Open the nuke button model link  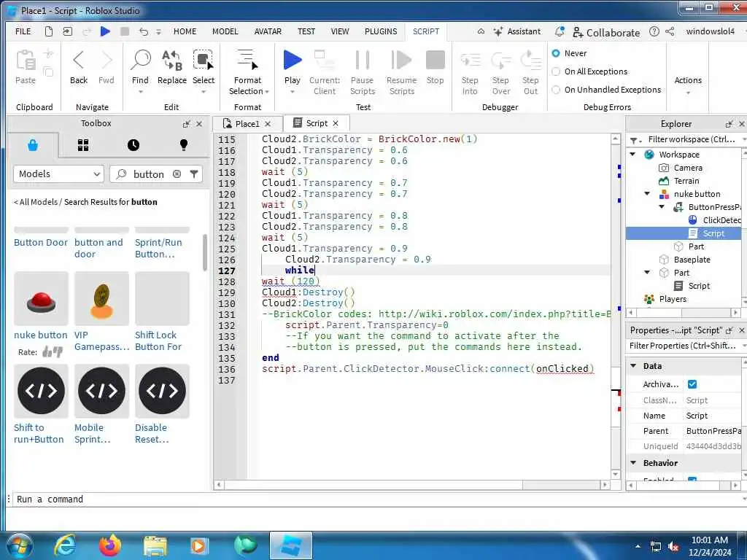click(x=41, y=335)
